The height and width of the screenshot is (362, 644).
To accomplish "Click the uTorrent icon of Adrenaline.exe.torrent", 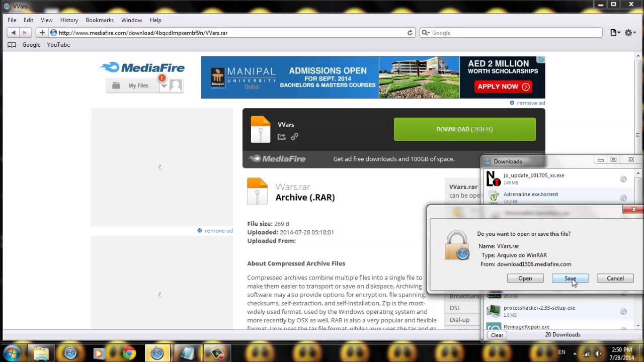I will point(494,198).
